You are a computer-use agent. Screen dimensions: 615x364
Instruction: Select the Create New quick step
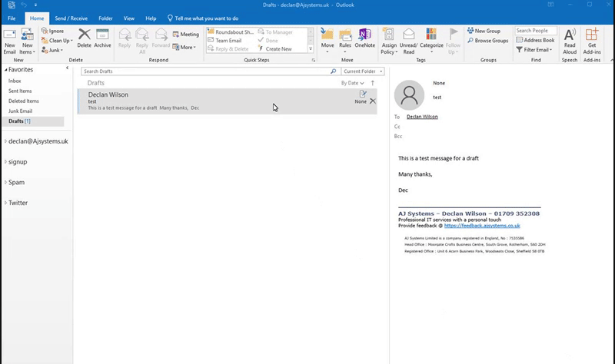click(x=275, y=49)
